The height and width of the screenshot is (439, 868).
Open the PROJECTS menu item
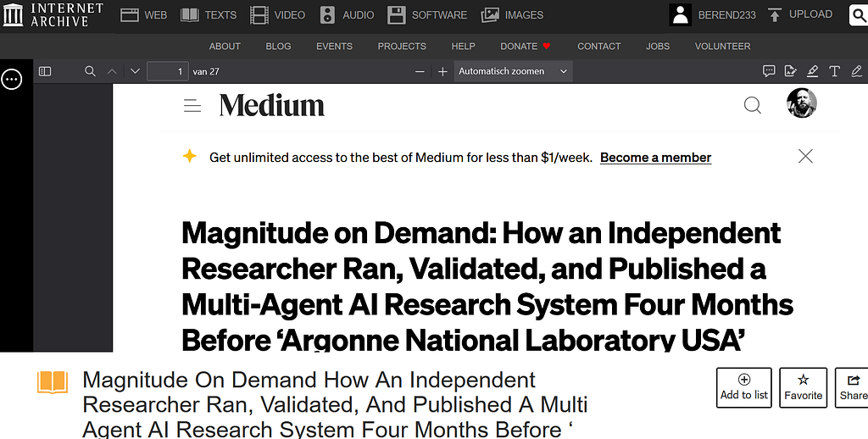402,46
